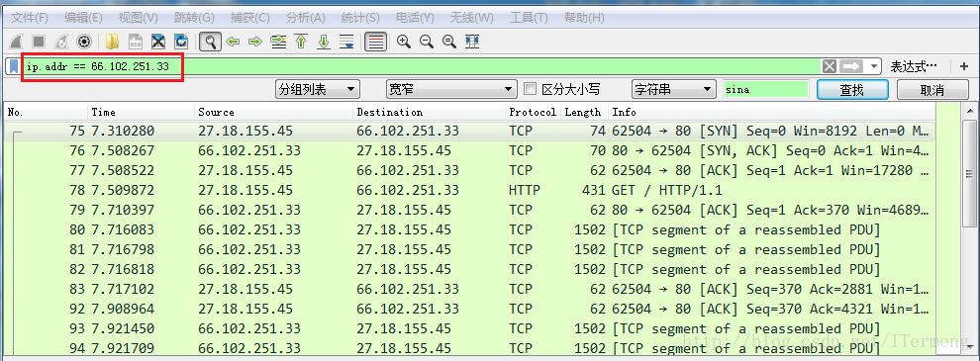The image size is (980, 361).
Task: Select packet 83 with Ack=2881
Action: click(x=470, y=289)
